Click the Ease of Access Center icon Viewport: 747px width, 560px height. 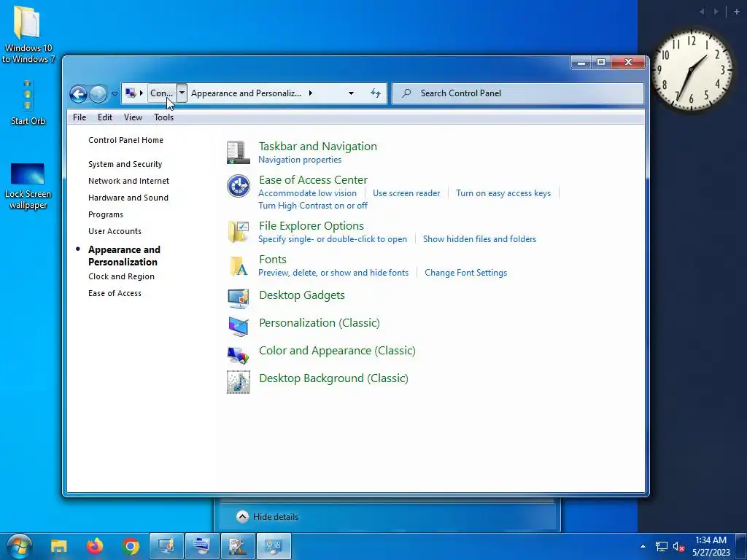click(x=239, y=186)
